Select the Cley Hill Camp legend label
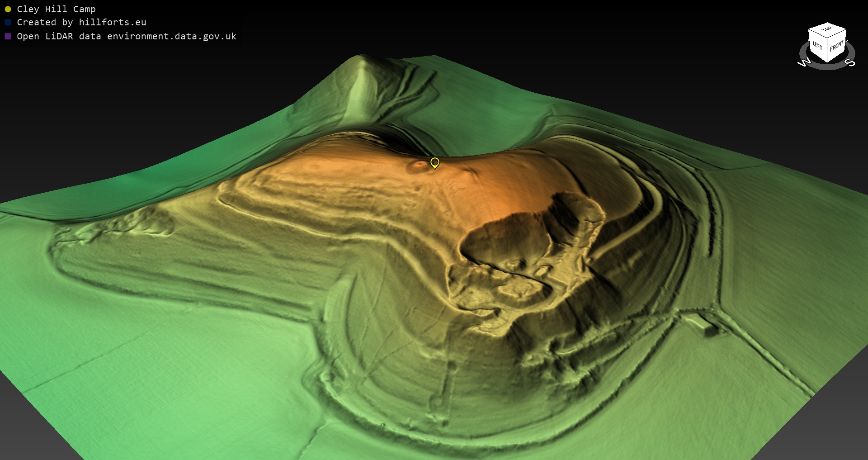This screenshot has height=460, width=868. coord(56,9)
